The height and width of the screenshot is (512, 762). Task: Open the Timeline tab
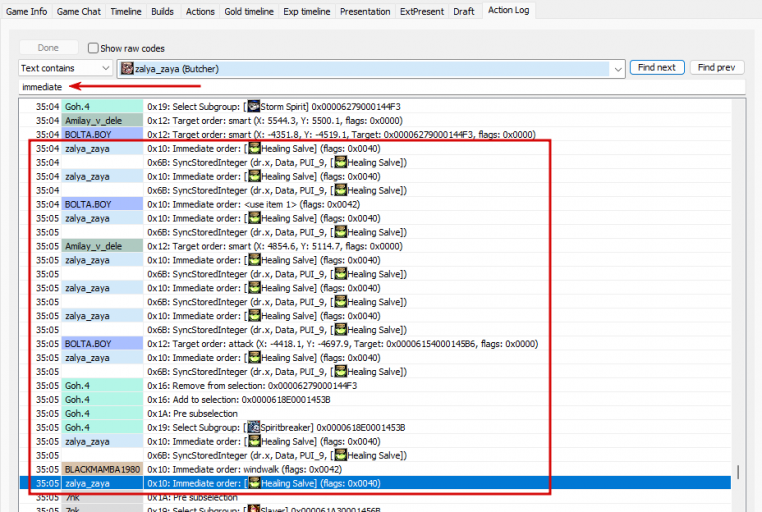click(125, 11)
